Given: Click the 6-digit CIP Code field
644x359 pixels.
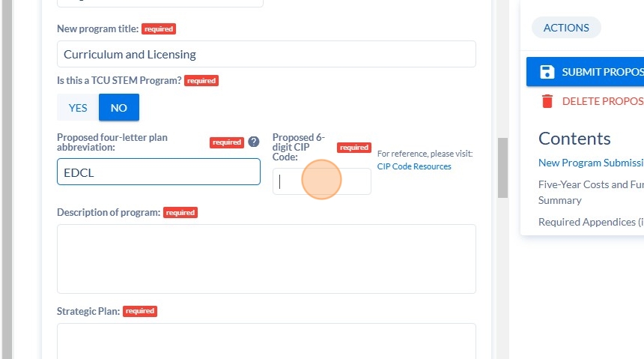Looking at the screenshot, I should (321, 181).
